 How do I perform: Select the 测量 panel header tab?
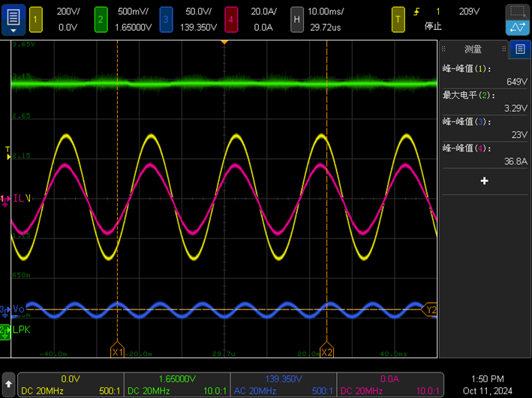[473, 49]
